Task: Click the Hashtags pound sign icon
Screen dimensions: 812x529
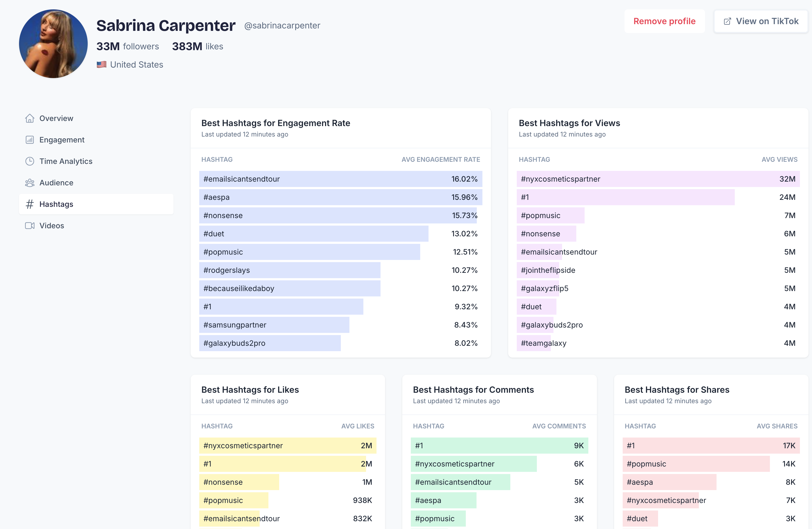Action: tap(30, 204)
